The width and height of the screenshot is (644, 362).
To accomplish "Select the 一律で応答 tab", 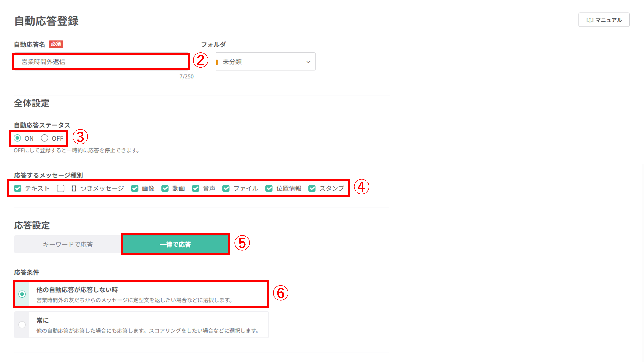I will coord(175,244).
